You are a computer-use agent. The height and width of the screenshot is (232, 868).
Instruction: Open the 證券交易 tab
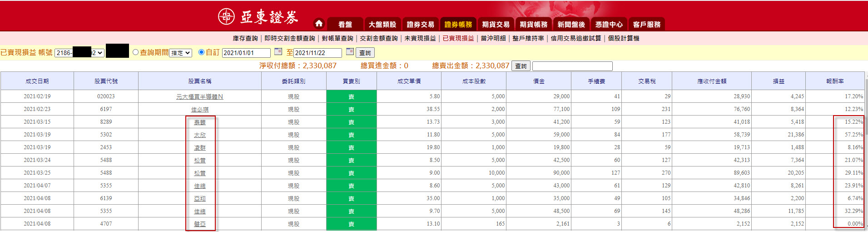point(420,24)
